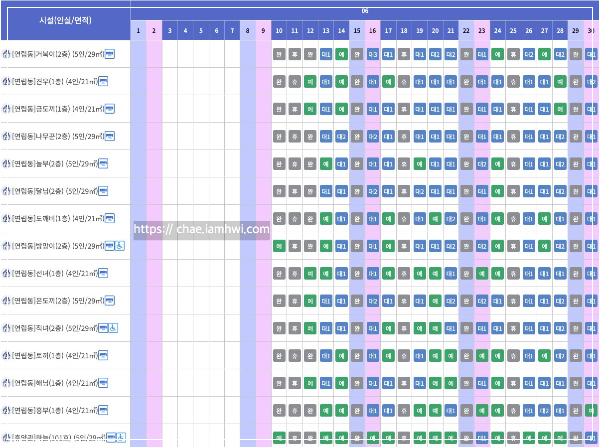Click the wheelchair accessibility icon for 직녀(2층)
600x447 pixels.
click(x=113, y=328)
